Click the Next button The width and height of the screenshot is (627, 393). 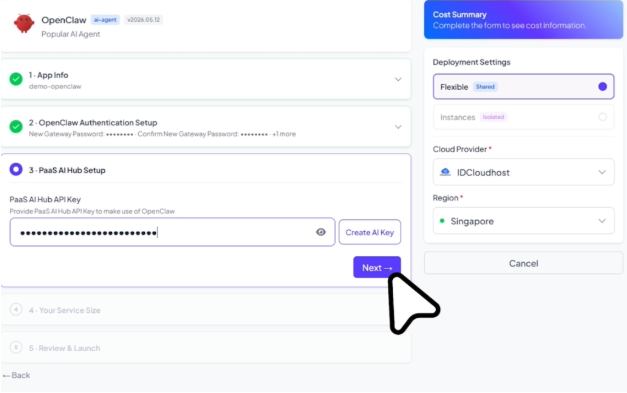(377, 267)
